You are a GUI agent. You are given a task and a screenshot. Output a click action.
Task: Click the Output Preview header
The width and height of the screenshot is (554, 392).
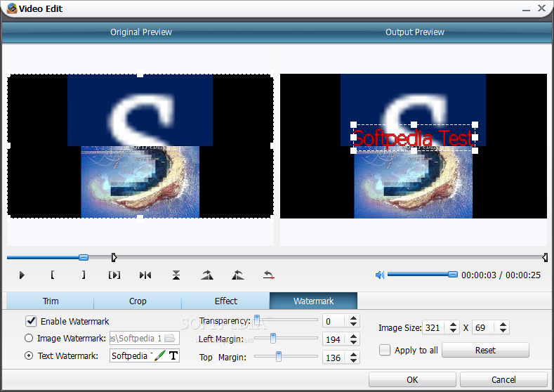415,32
